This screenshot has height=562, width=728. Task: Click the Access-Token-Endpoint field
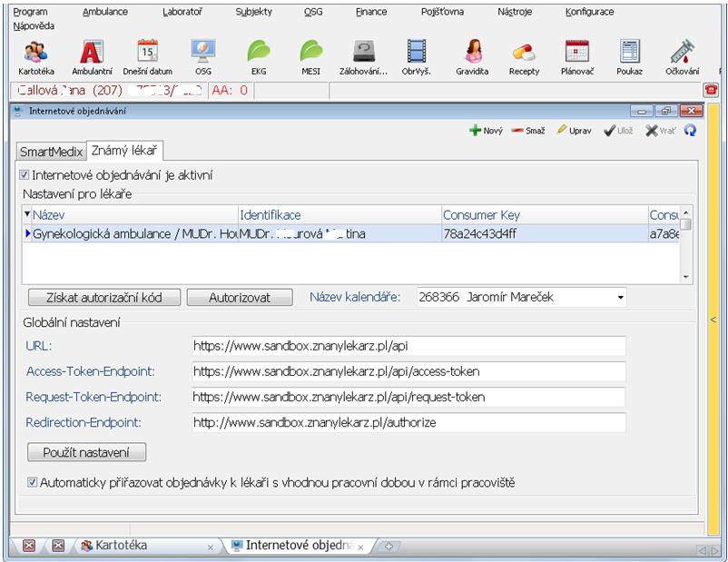pos(408,371)
